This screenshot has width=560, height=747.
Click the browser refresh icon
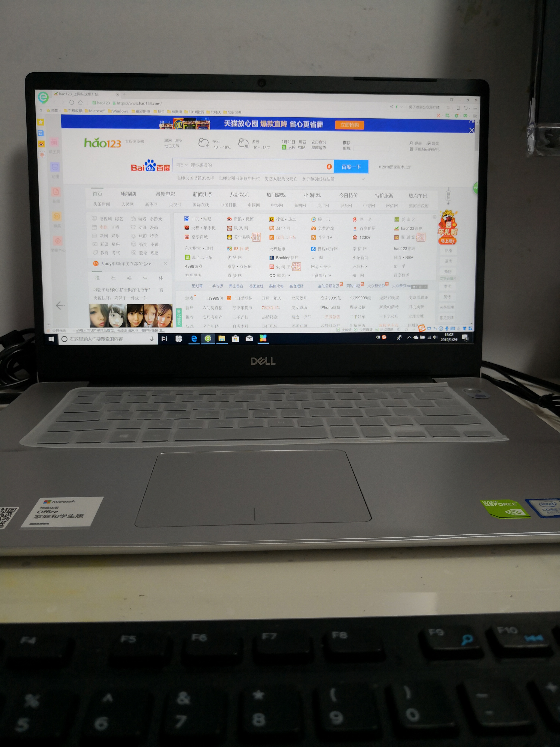click(x=72, y=101)
